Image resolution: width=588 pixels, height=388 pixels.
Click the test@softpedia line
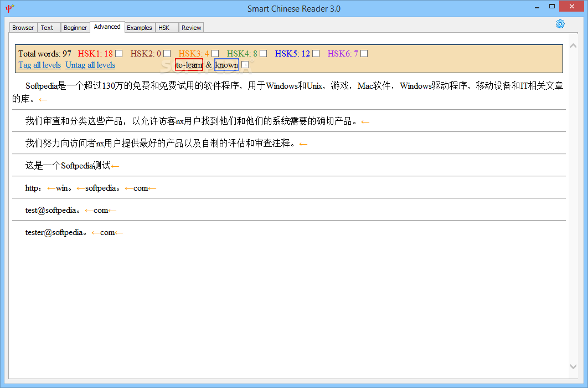pyautogui.click(x=70, y=210)
